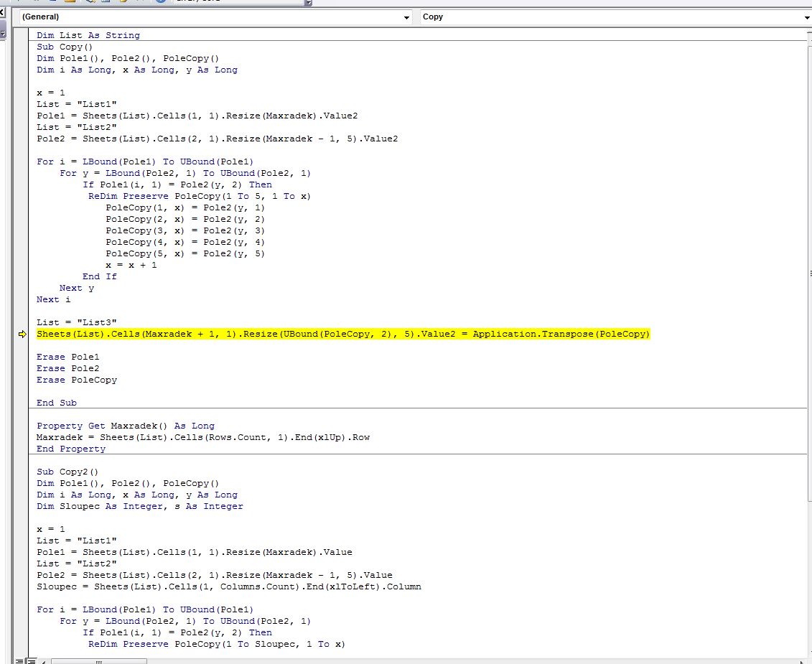The height and width of the screenshot is (664, 812).
Task: Toggle breakpoint in margin beside x = x + 1
Action: click(22, 265)
